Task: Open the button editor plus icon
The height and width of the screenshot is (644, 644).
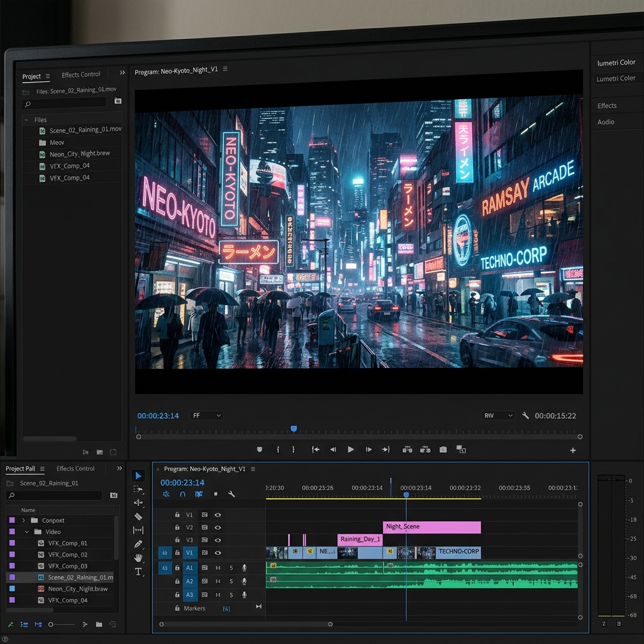Action: tap(573, 450)
